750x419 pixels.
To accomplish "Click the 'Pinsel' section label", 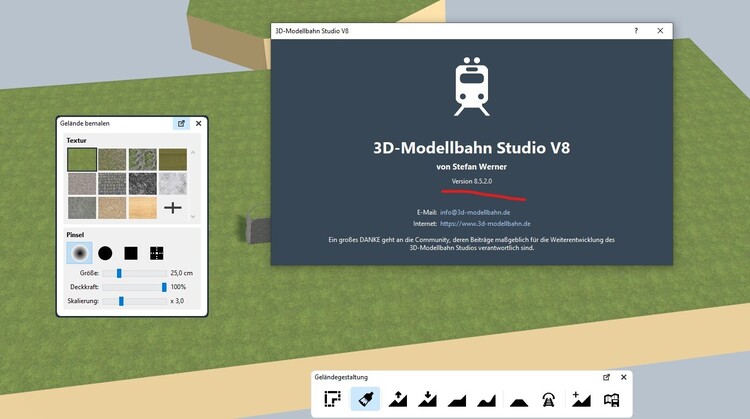I will (75, 235).
